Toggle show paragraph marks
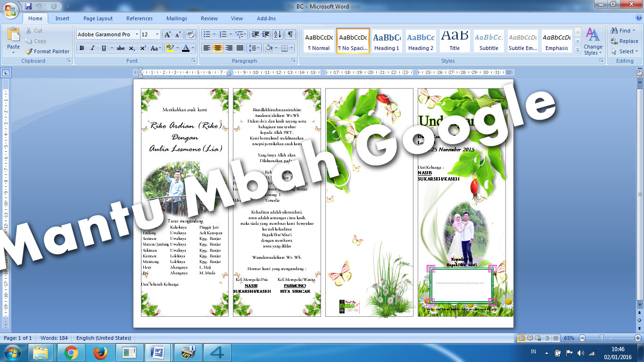 pyautogui.click(x=290, y=34)
